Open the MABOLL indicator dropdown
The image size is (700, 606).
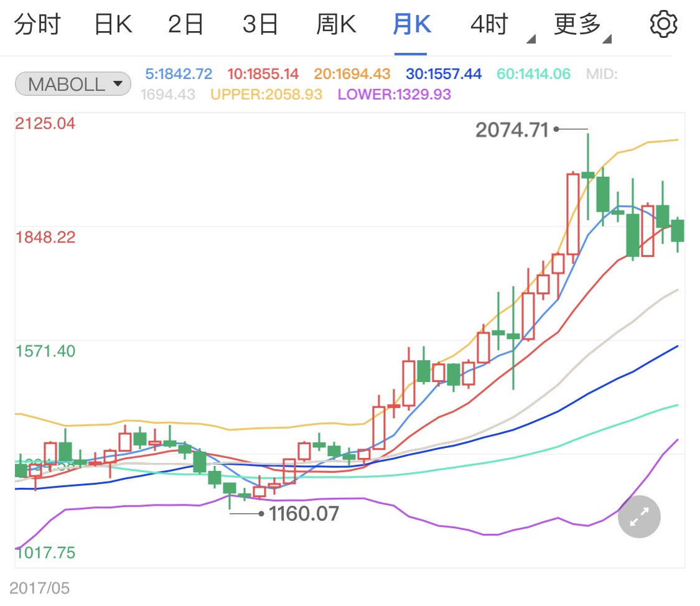pyautogui.click(x=73, y=84)
